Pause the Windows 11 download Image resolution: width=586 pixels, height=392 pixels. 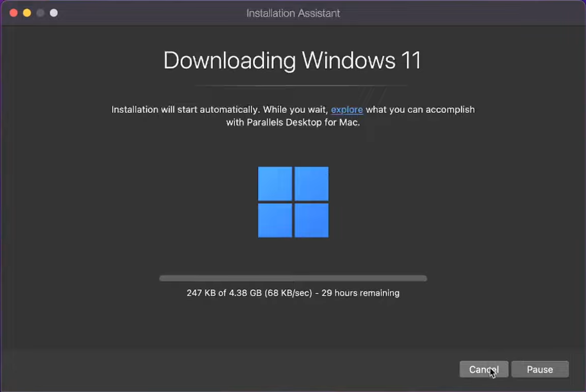tap(540, 369)
